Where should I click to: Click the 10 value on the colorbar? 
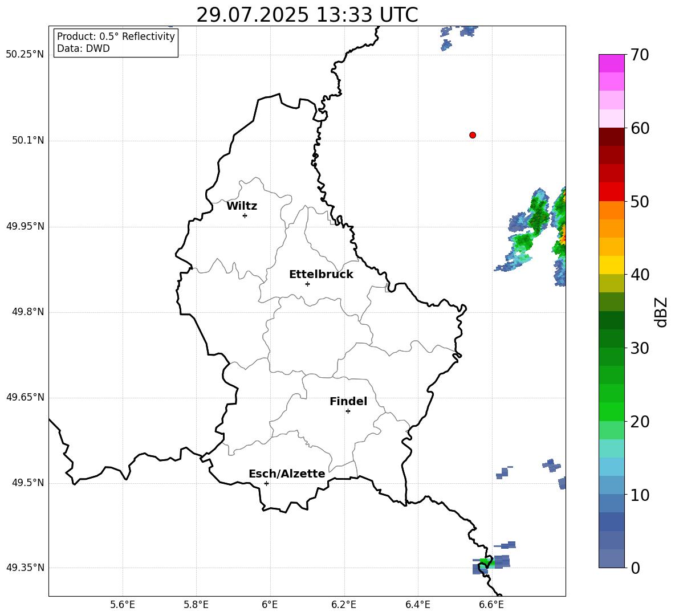pyautogui.click(x=640, y=495)
